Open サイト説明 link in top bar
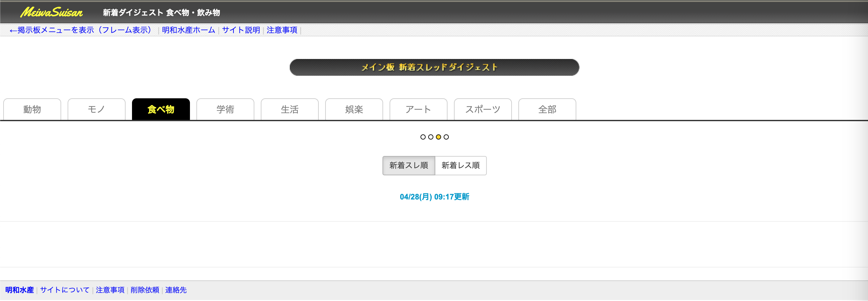This screenshot has width=868, height=301. point(241,30)
